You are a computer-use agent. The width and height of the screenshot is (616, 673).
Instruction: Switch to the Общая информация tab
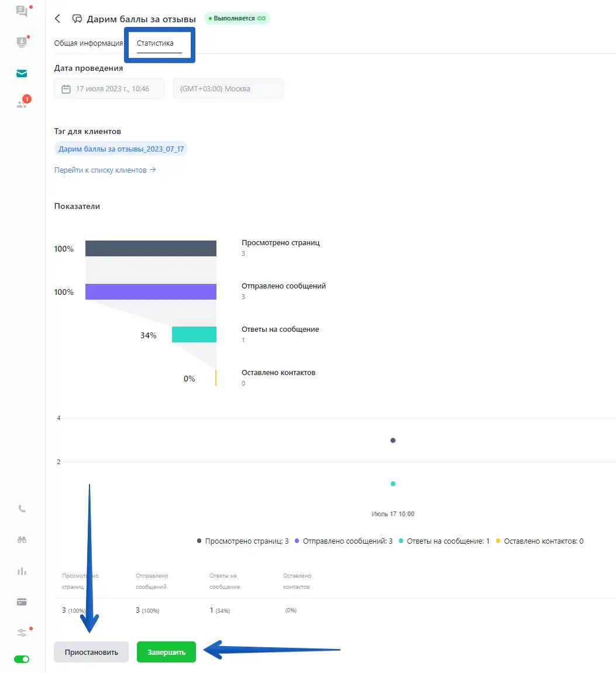(88, 43)
